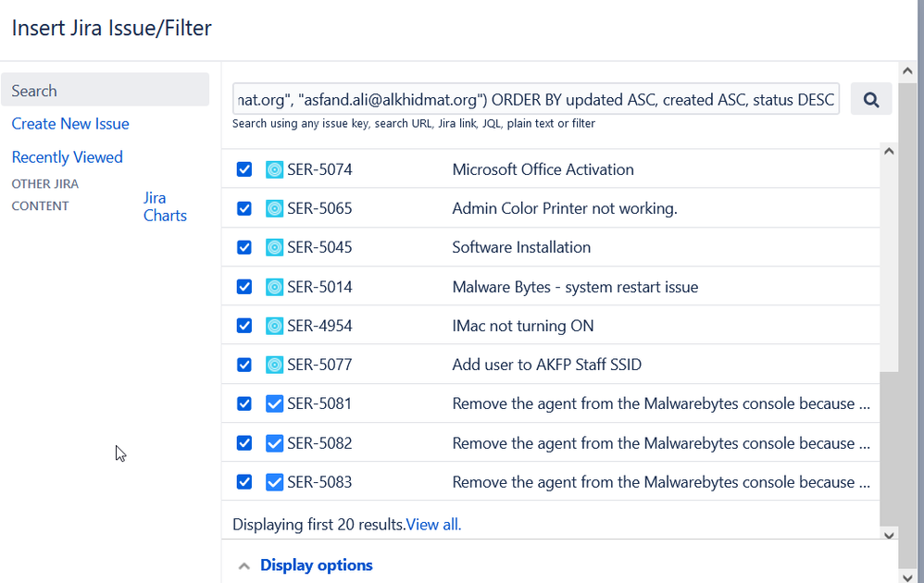Uncheck the SER-5074 issue checkbox
This screenshot has width=924, height=583.
pos(244,169)
